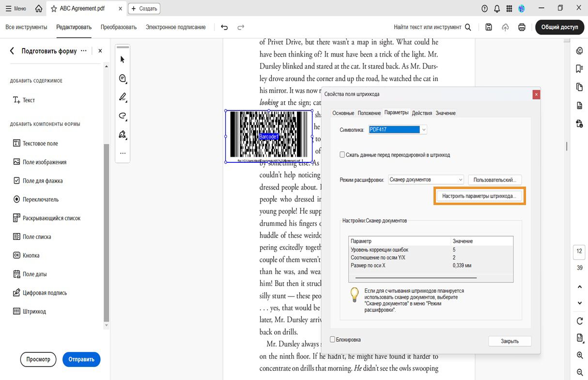This screenshot has height=380, width=588.
Task: Save the file with diskette icon
Action: [x=489, y=27]
